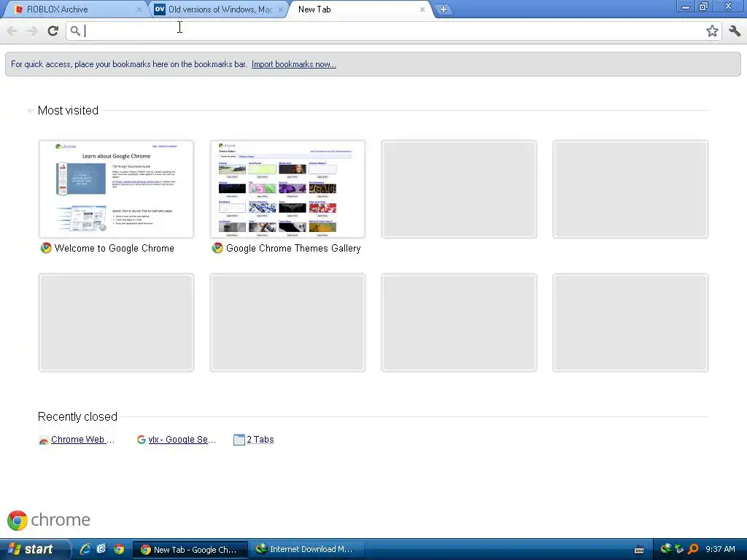Viewport: 747px width, 560px height.
Task: Restore down the Chrome window
Action: [704, 6]
